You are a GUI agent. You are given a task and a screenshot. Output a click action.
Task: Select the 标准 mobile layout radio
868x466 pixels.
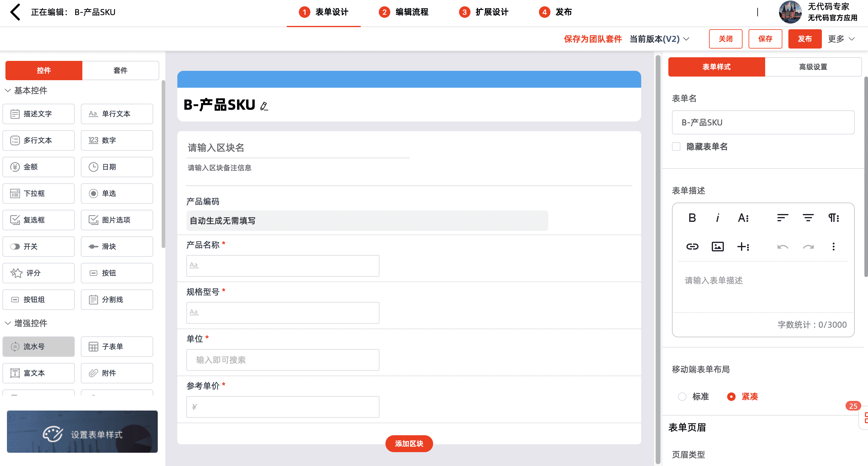682,397
